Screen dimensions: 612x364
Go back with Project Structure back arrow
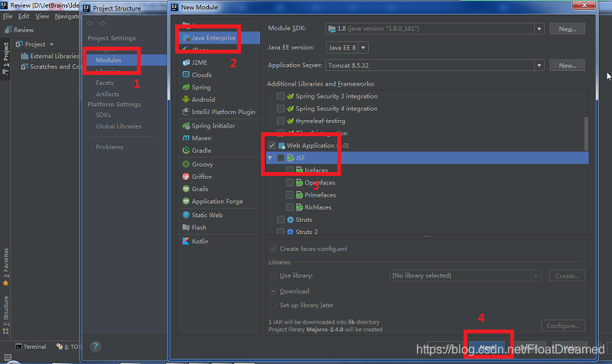(90, 24)
